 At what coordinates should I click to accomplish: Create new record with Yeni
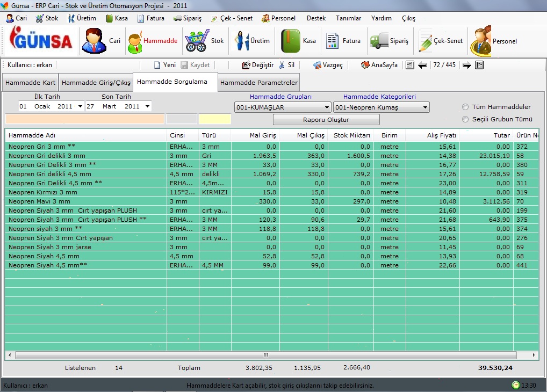[x=164, y=65]
